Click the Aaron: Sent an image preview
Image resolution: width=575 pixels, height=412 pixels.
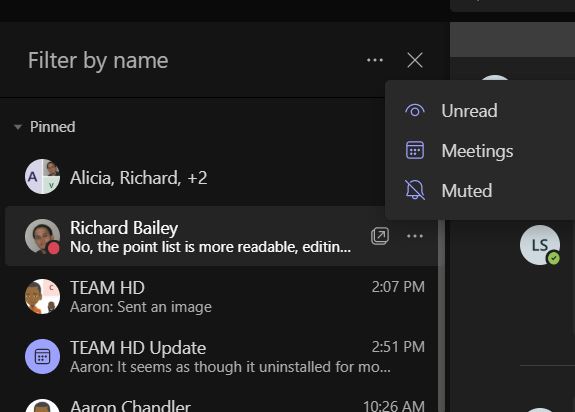click(x=141, y=307)
